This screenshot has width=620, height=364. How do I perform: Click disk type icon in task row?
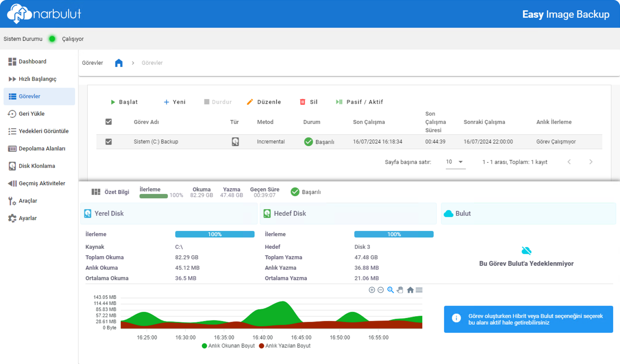(235, 142)
